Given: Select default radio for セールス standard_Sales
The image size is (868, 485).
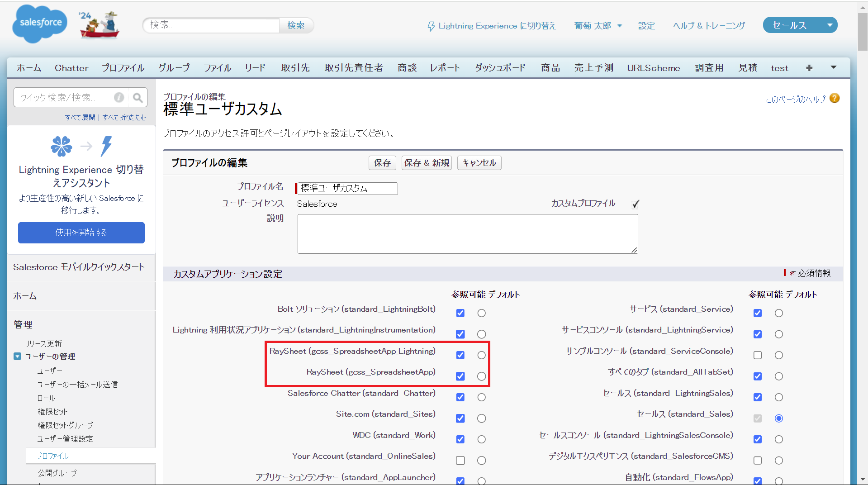Looking at the screenshot, I should (x=779, y=418).
